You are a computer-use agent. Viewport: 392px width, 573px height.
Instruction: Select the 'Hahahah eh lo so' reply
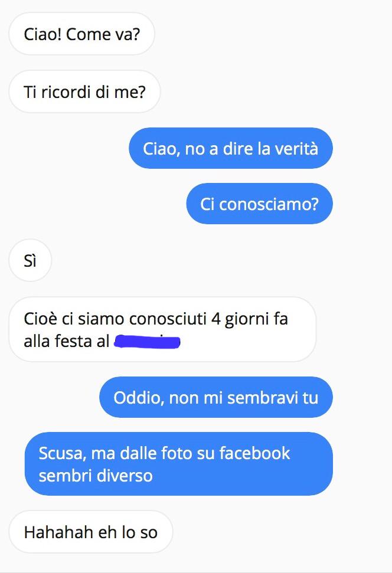point(91,532)
